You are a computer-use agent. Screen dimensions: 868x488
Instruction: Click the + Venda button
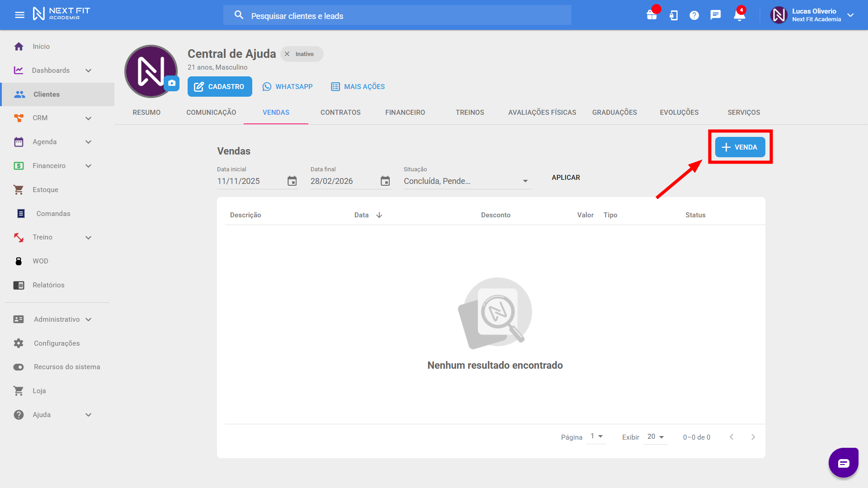point(740,147)
